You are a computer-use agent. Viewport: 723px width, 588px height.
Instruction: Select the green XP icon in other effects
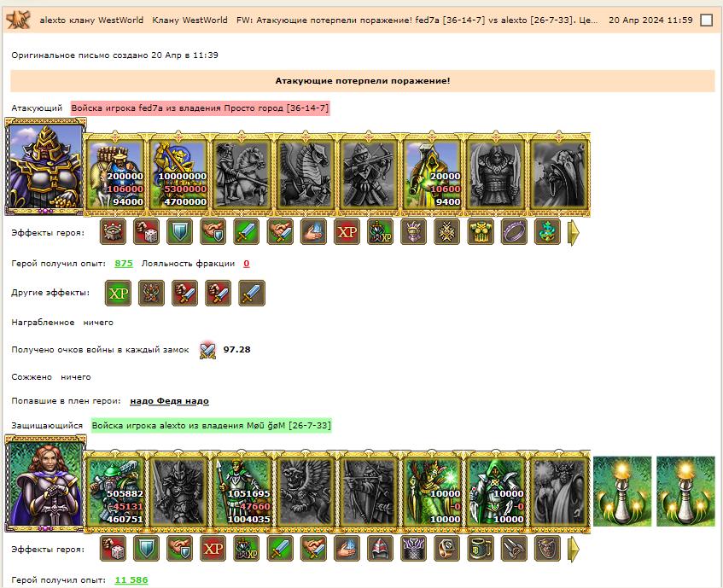(x=118, y=293)
